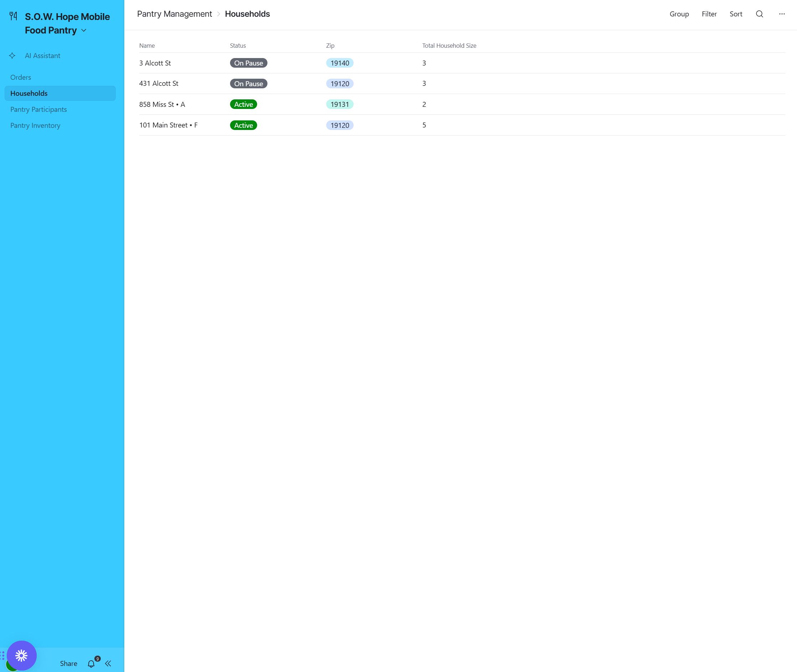Click the Active status tag for 858 Miss St
Viewport: 797px width, 672px height.
tap(243, 104)
